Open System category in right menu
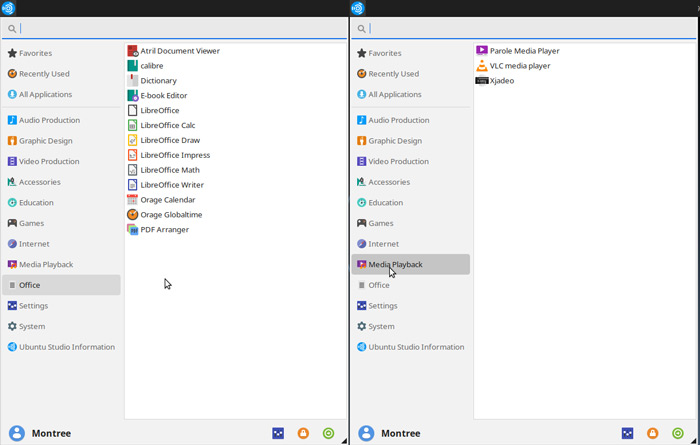The height and width of the screenshot is (445, 700). point(411,326)
